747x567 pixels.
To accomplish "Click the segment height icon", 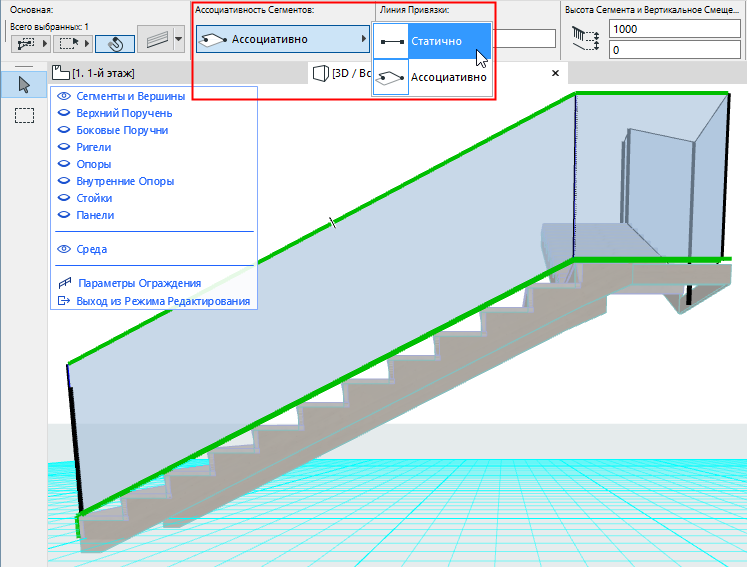I will pos(584,38).
